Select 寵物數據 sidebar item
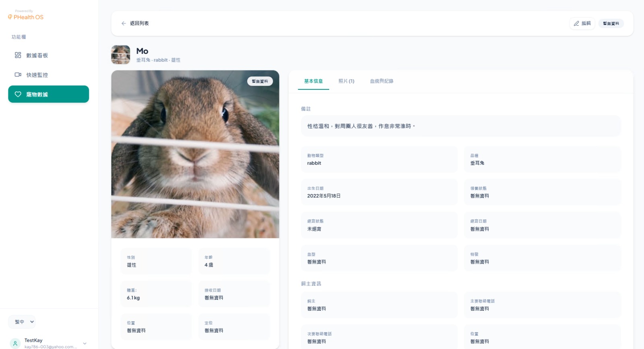Viewport: 644px width, 349px height. pyautogui.click(x=48, y=94)
